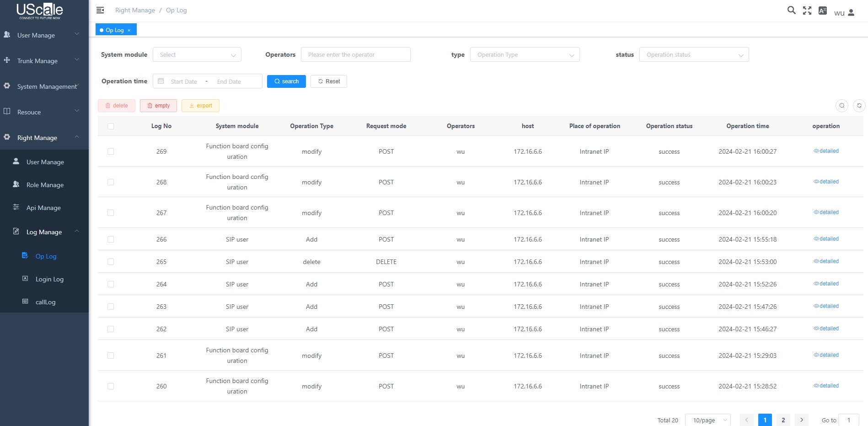Viewport: 868px width, 426px height.
Task: Click the Role Manage icon
Action: (16, 184)
